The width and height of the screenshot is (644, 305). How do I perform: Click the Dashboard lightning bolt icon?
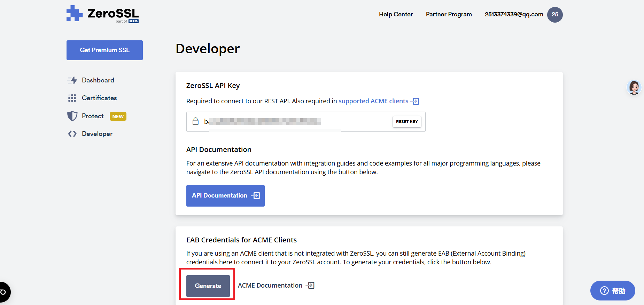click(x=72, y=80)
